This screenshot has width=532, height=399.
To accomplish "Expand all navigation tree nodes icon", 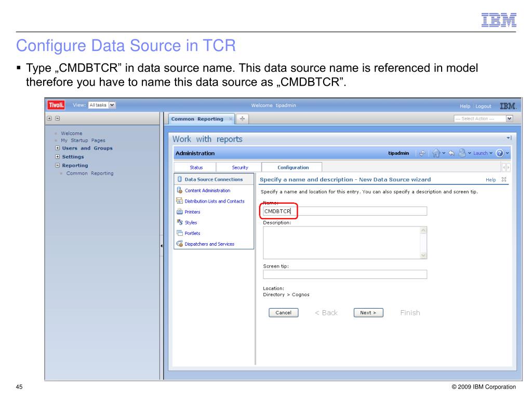I will tap(49, 118).
